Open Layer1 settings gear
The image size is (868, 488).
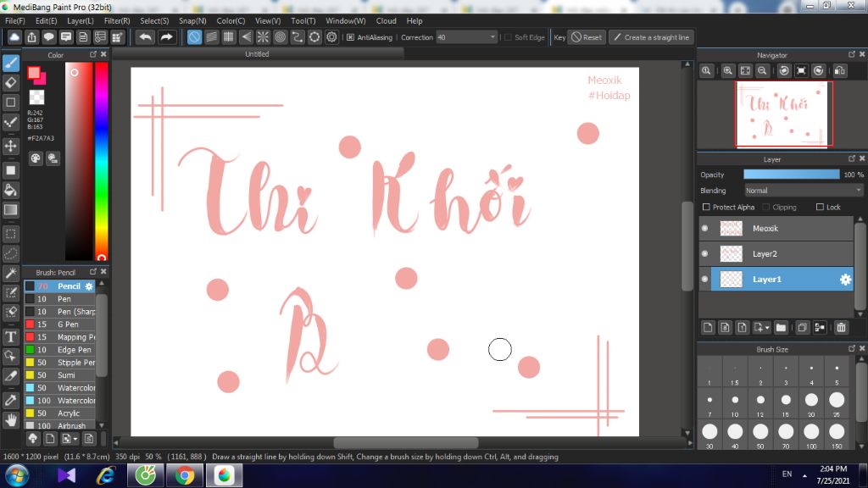(x=845, y=280)
